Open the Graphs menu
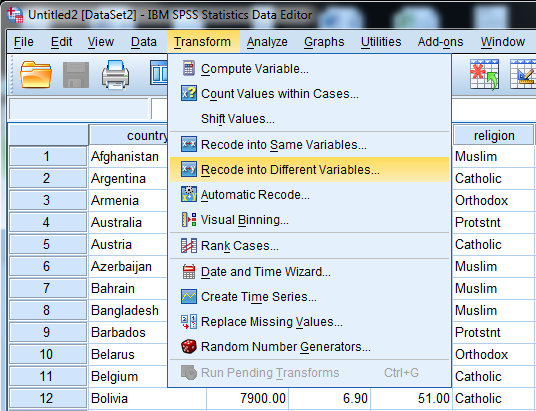This screenshot has width=536, height=411. pyautogui.click(x=324, y=42)
